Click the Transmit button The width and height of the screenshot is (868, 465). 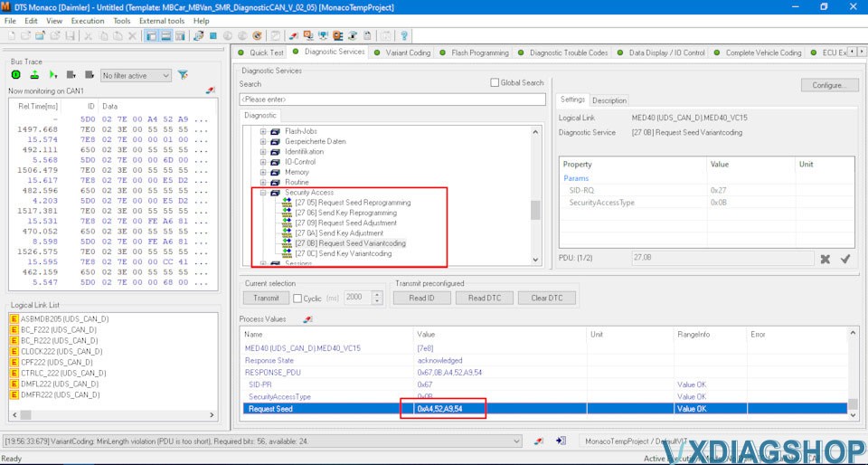tap(266, 298)
